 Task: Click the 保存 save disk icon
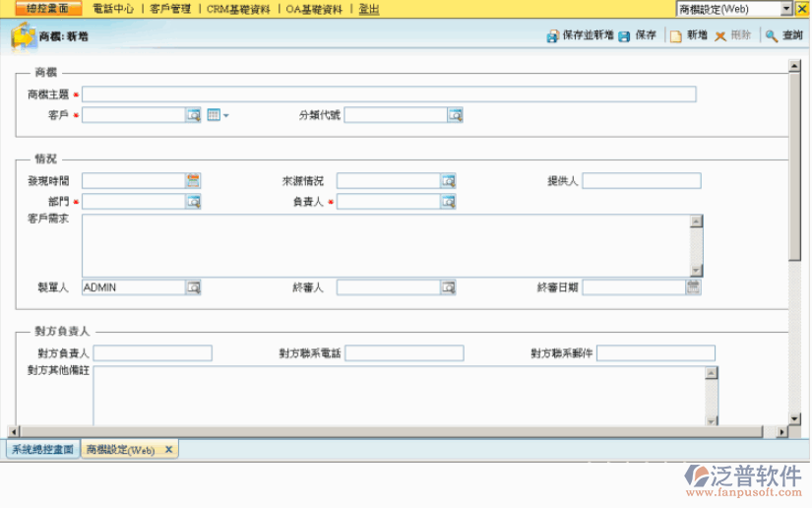pyautogui.click(x=625, y=35)
